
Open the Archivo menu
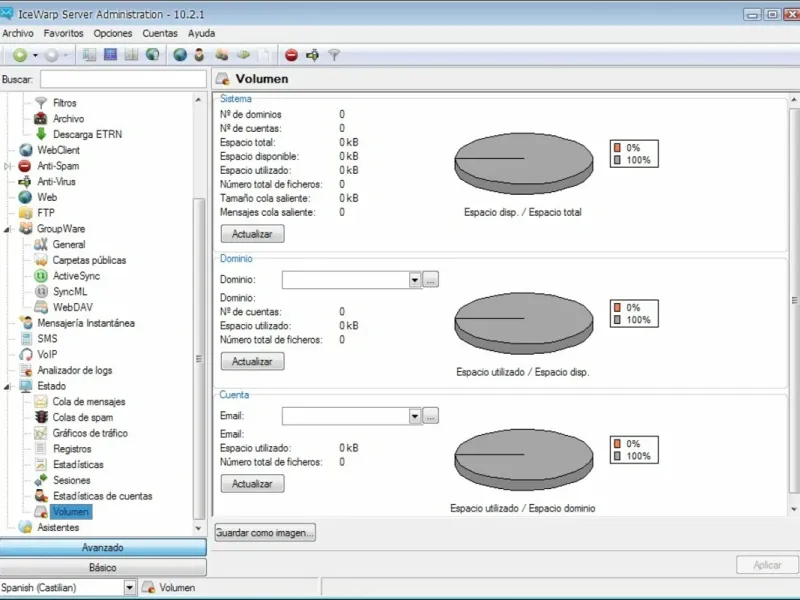[x=18, y=34]
